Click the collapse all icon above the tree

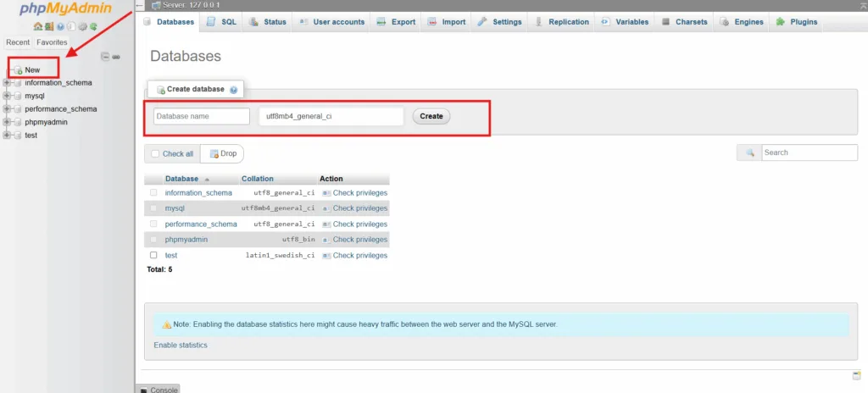105,57
